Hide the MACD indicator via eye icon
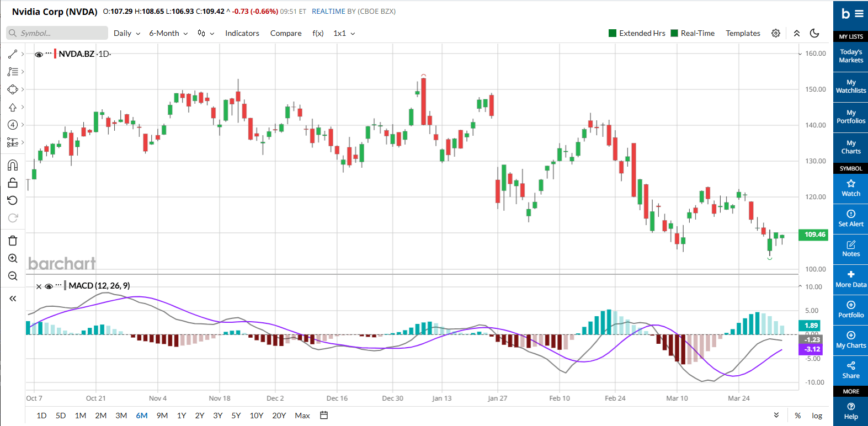The height and width of the screenshot is (426, 868). (49, 286)
